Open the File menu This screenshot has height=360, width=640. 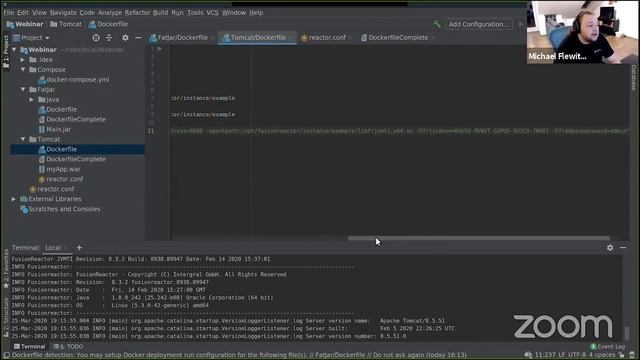(9, 13)
